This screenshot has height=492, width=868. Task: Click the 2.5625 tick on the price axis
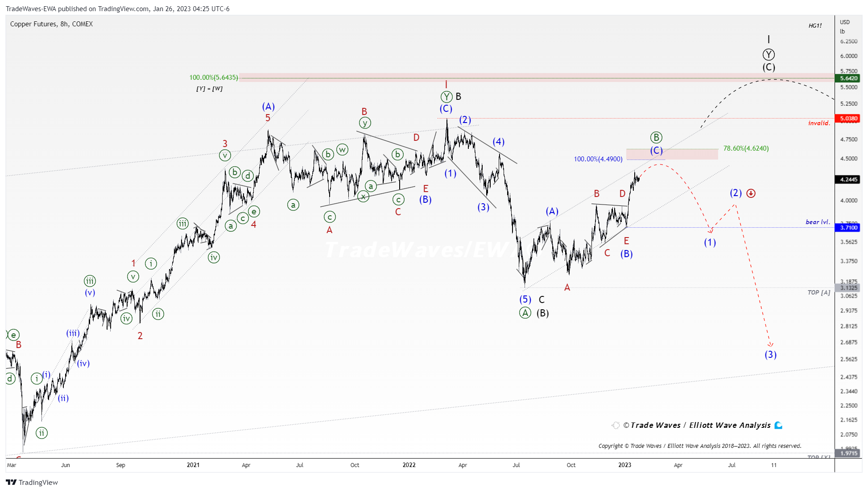(849, 360)
